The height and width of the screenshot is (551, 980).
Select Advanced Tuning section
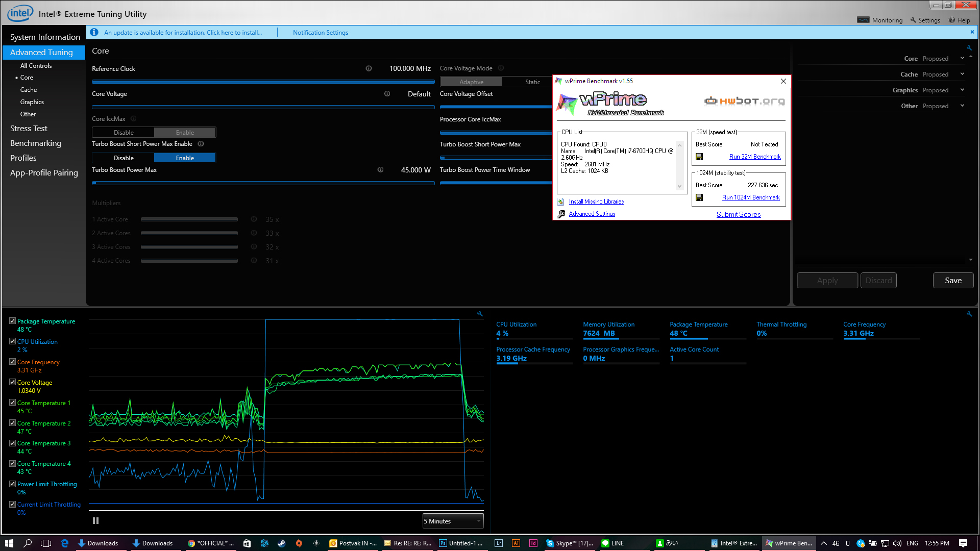point(44,52)
